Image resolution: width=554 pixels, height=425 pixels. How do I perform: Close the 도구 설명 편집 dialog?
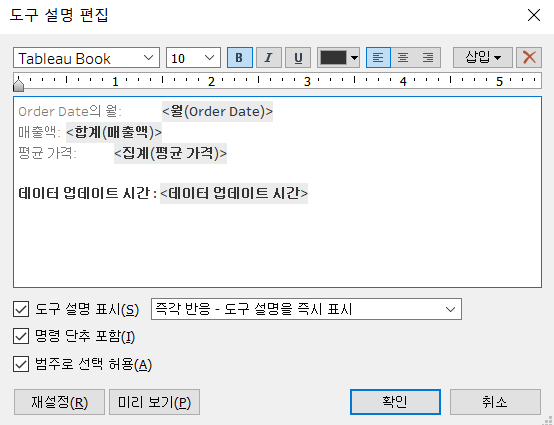tap(534, 15)
